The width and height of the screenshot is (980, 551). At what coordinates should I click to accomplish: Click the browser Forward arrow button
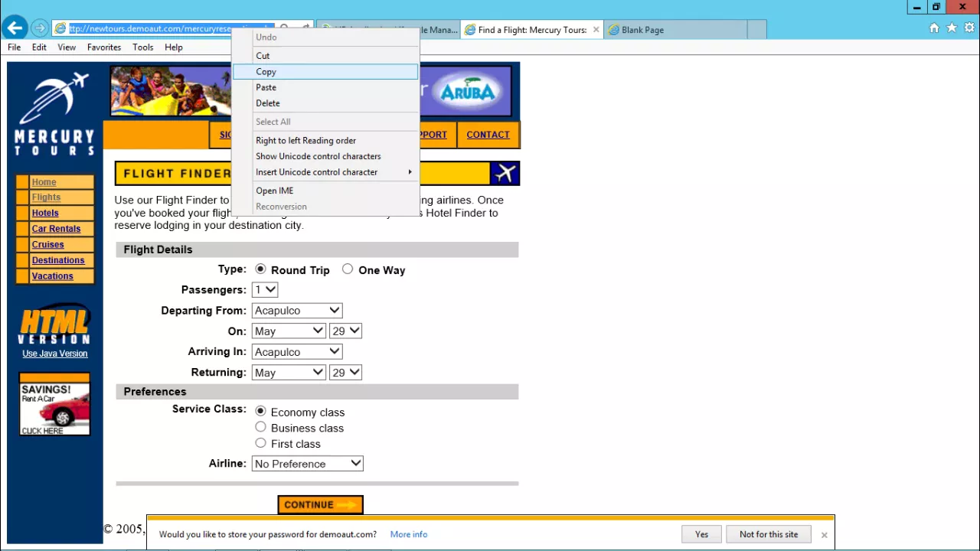(39, 29)
